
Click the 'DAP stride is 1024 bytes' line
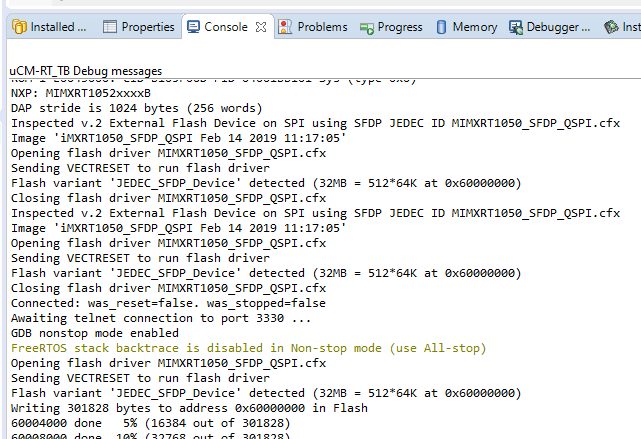point(137,108)
